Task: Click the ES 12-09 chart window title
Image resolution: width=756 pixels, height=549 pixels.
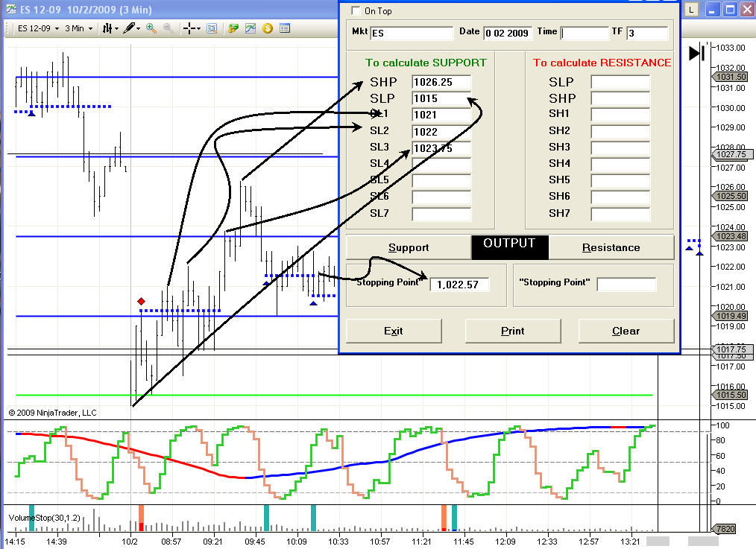Action: coord(86,10)
